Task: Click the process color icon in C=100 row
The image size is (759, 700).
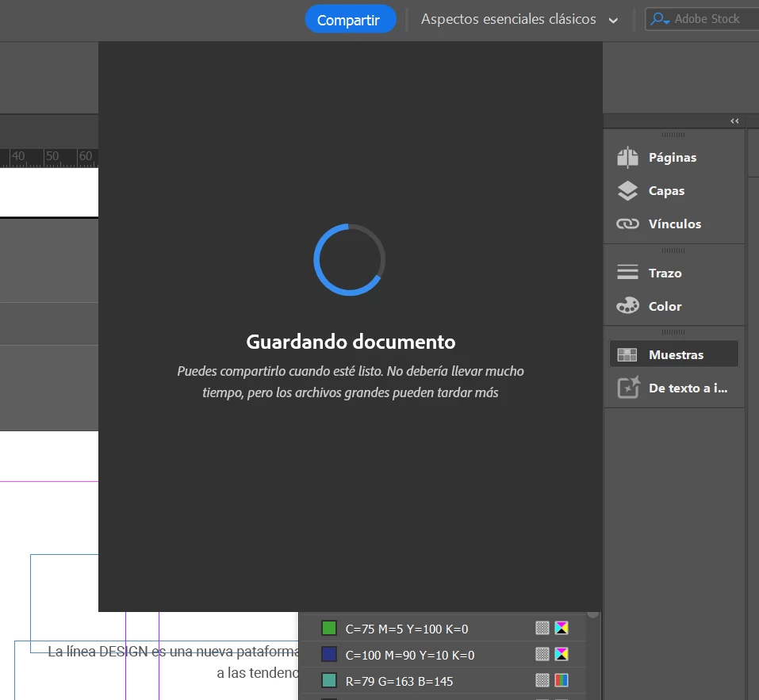Action: pos(542,654)
